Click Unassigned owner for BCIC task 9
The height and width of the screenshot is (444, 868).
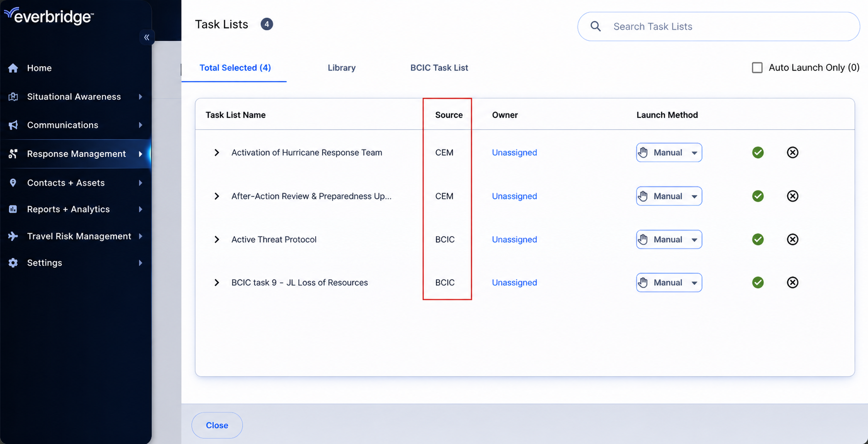pyautogui.click(x=514, y=283)
